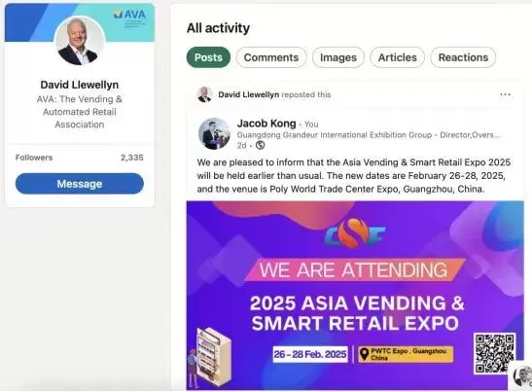
Task: Click the globe visibility icon under Jacob Kong
Action: tap(261, 145)
